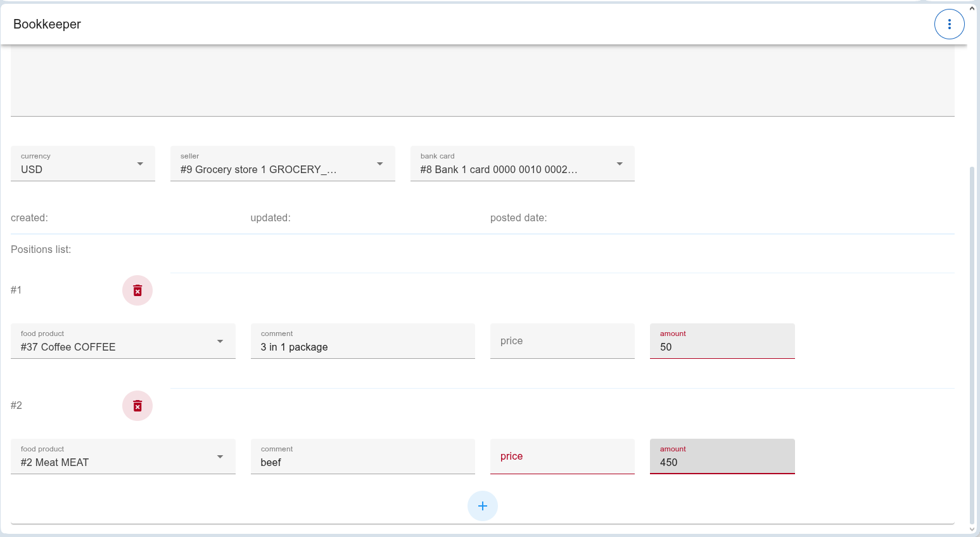Expand the Coffee food product dropdown

[123, 341]
